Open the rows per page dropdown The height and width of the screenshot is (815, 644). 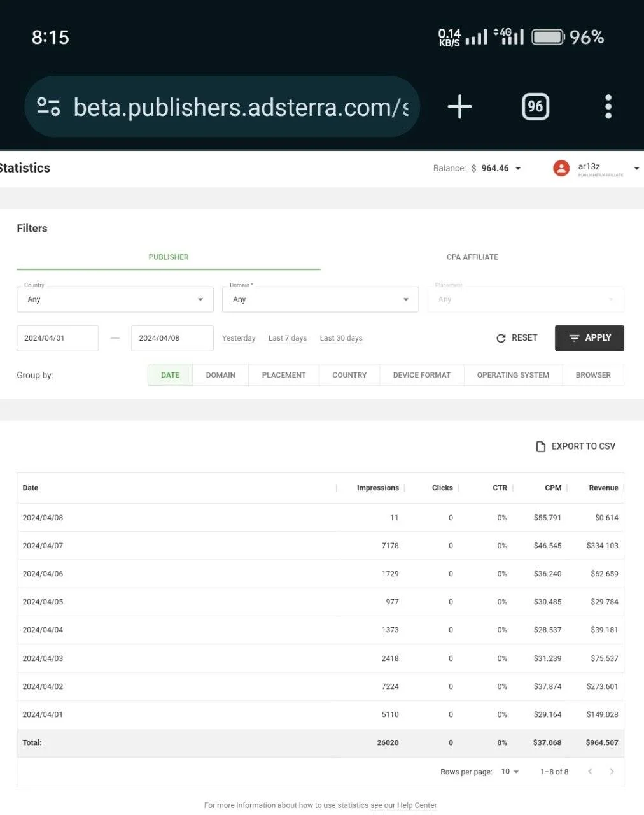point(510,772)
